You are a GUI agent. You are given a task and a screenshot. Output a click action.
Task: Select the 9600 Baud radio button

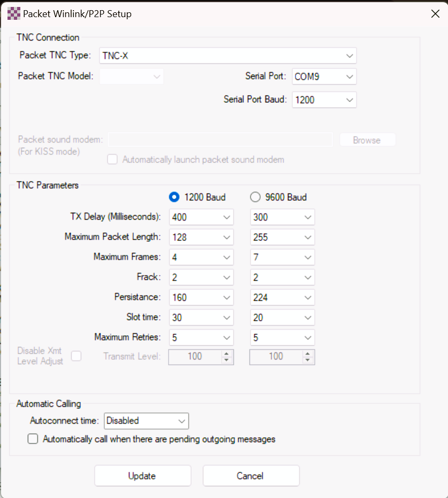point(255,197)
